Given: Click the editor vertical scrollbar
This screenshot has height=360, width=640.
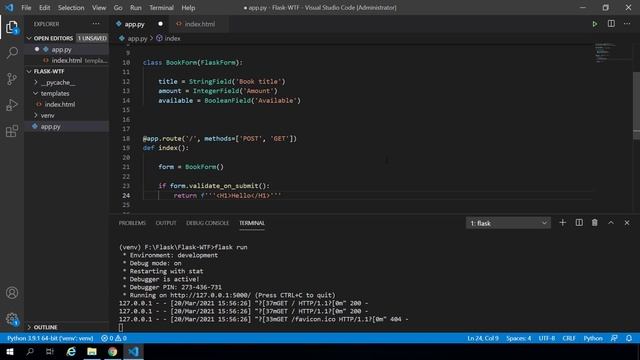Looking at the screenshot, I should [x=636, y=106].
